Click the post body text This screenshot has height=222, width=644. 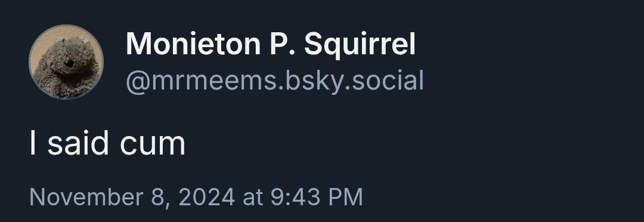(107, 143)
